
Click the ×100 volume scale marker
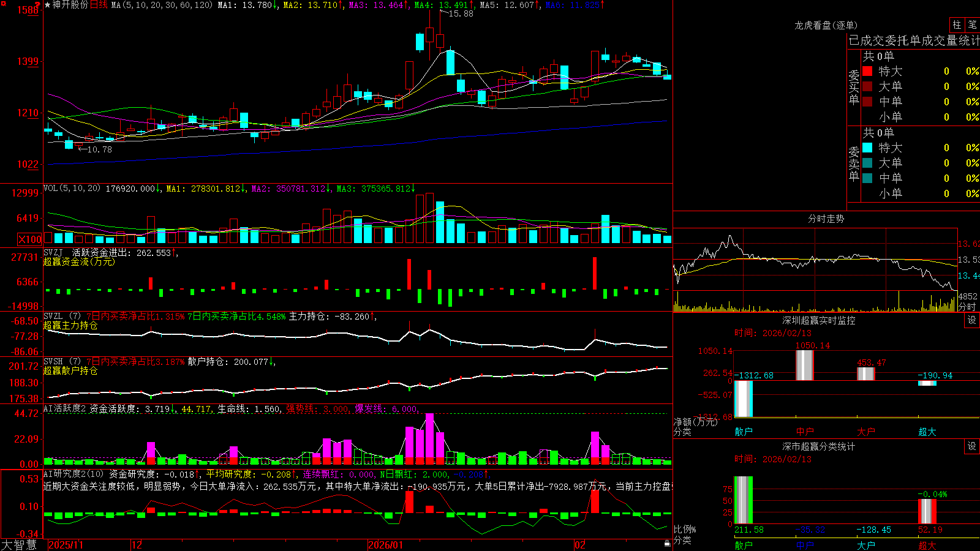click(30, 239)
